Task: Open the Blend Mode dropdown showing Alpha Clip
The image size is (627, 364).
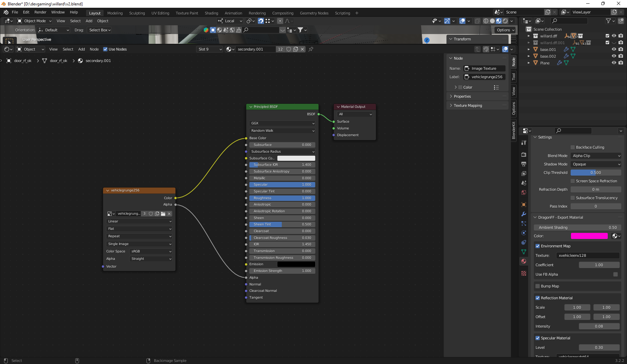Action: (x=596, y=155)
